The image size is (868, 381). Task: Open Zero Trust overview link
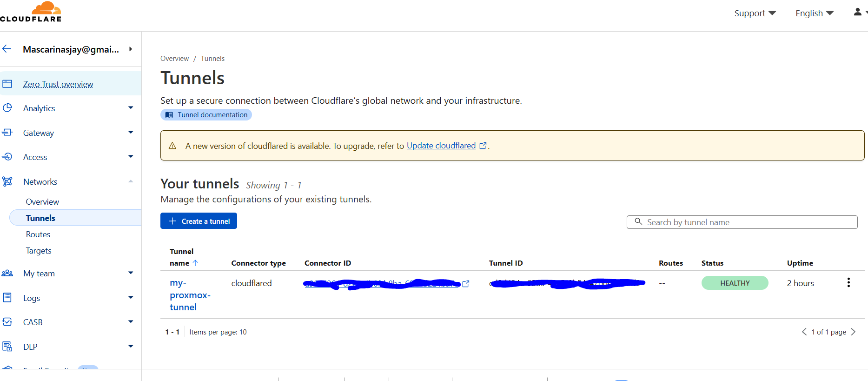58,84
